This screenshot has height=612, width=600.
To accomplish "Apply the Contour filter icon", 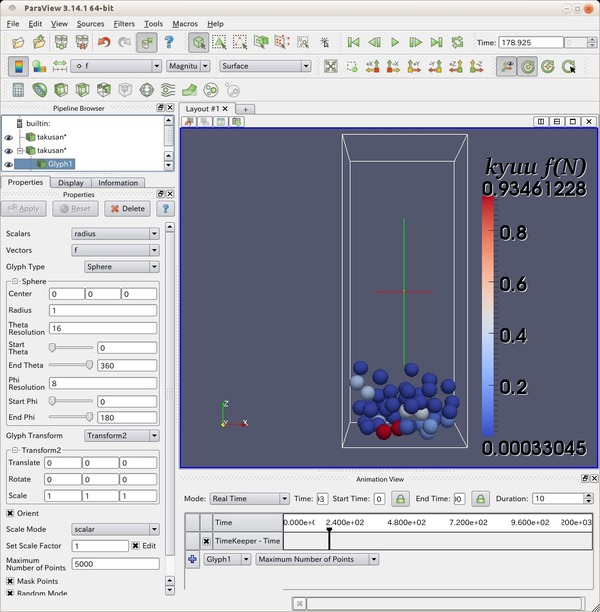I will [39, 90].
